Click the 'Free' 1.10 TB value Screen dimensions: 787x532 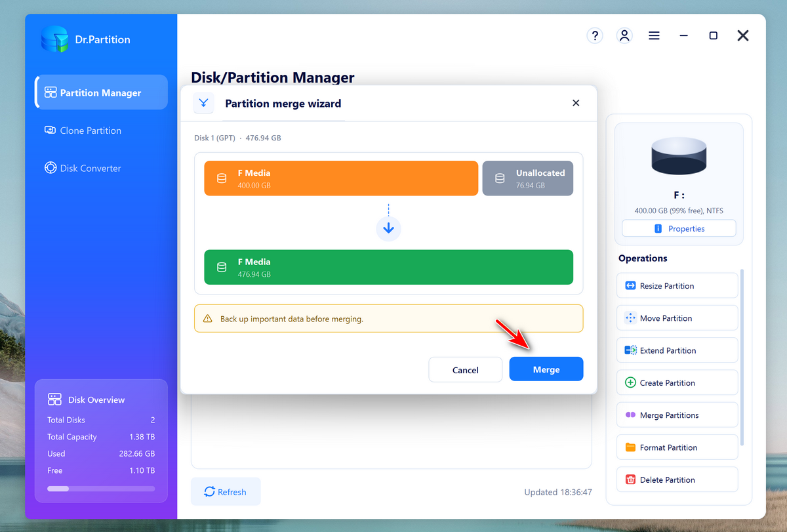142,470
